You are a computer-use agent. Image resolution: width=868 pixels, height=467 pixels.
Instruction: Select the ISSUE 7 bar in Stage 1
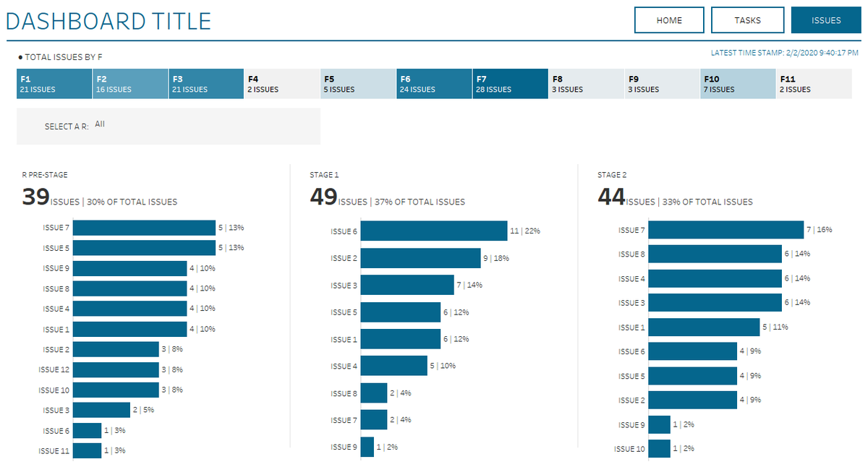point(374,420)
